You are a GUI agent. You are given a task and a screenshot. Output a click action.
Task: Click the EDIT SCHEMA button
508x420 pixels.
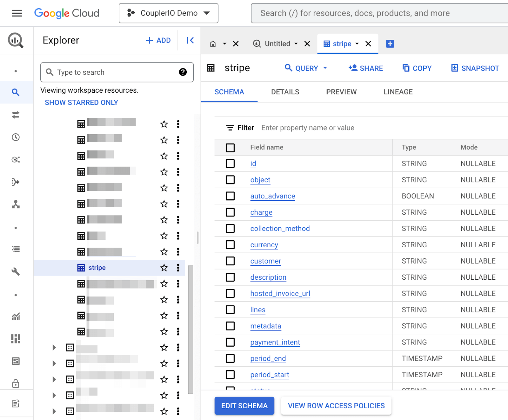tap(244, 406)
